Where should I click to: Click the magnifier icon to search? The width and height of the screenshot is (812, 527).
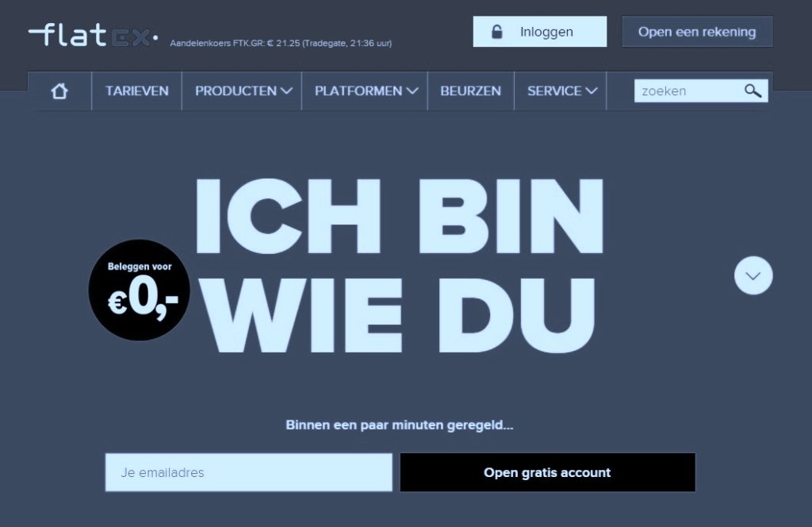coord(752,90)
